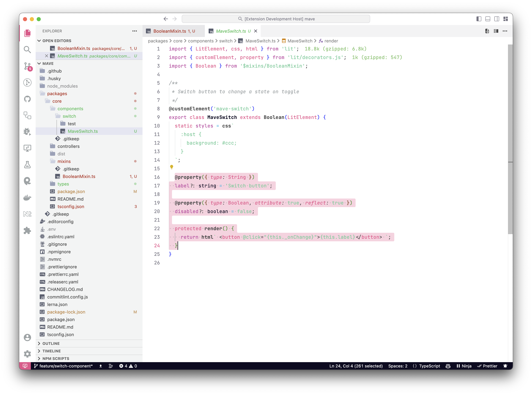Screen dimensions: 532x395
Task: Click line number 9 in gutter
Action: 158,117
